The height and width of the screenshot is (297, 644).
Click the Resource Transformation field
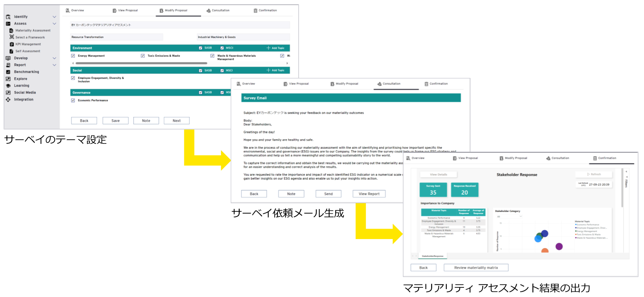116,37
